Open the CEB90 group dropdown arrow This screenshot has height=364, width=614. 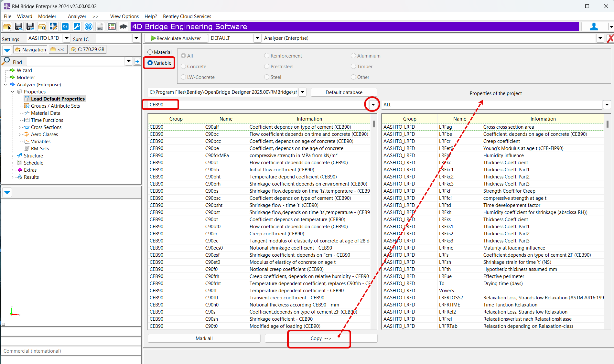(x=373, y=104)
